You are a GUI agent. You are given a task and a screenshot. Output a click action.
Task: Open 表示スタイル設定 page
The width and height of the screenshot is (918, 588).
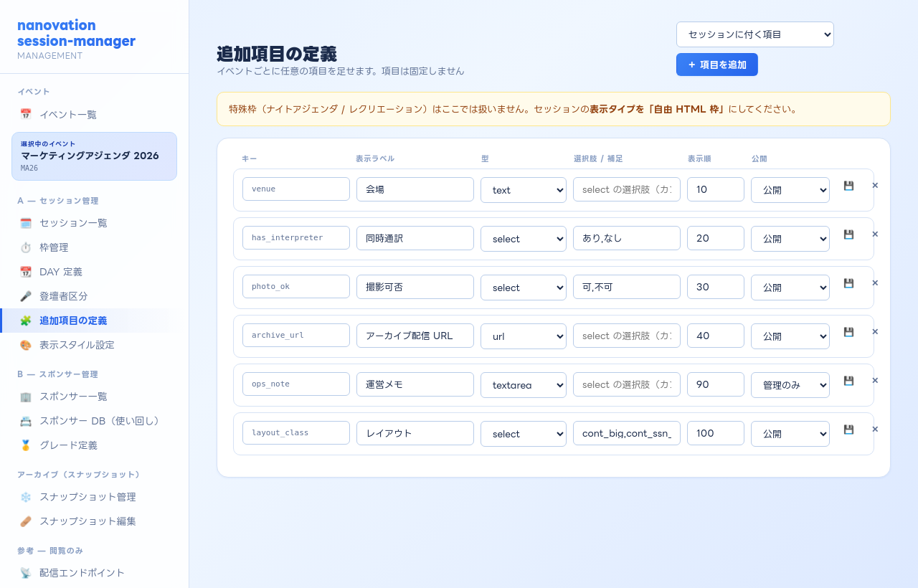tap(94, 345)
